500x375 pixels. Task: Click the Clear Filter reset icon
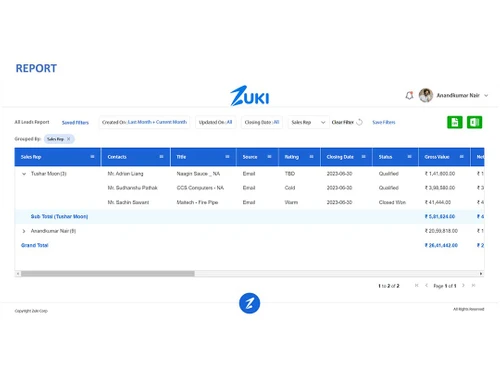[359, 122]
